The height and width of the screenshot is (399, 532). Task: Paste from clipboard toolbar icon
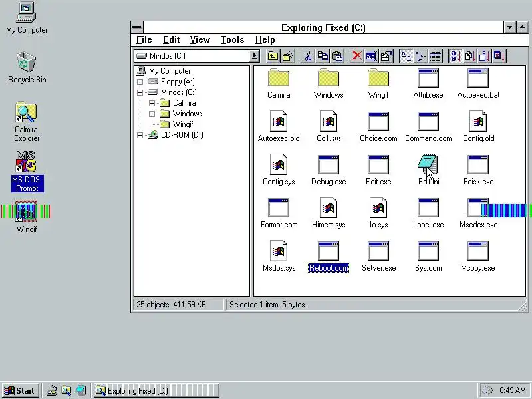click(337, 56)
